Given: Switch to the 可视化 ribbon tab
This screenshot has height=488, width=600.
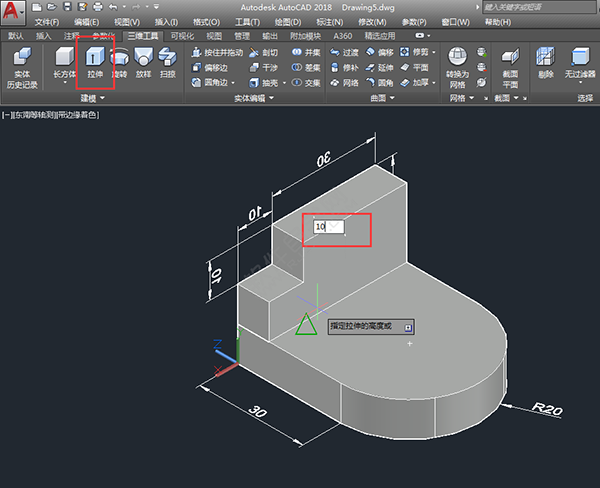Looking at the screenshot, I should [x=182, y=35].
